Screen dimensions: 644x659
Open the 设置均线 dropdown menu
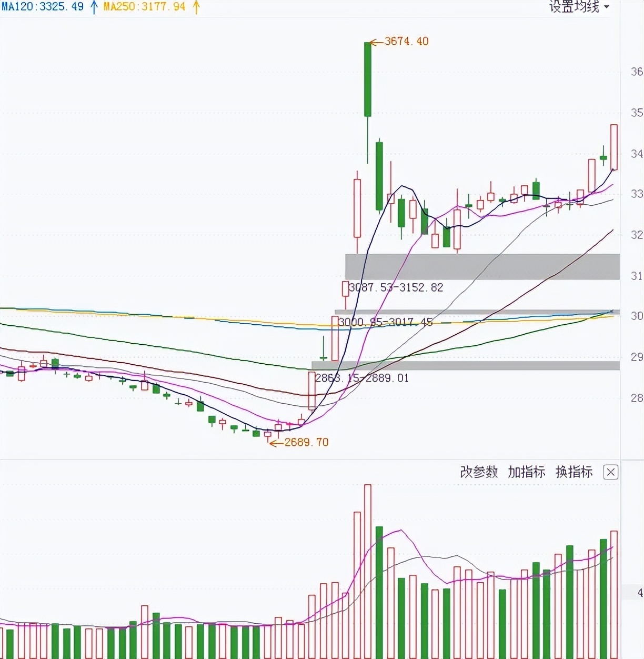tap(579, 7)
